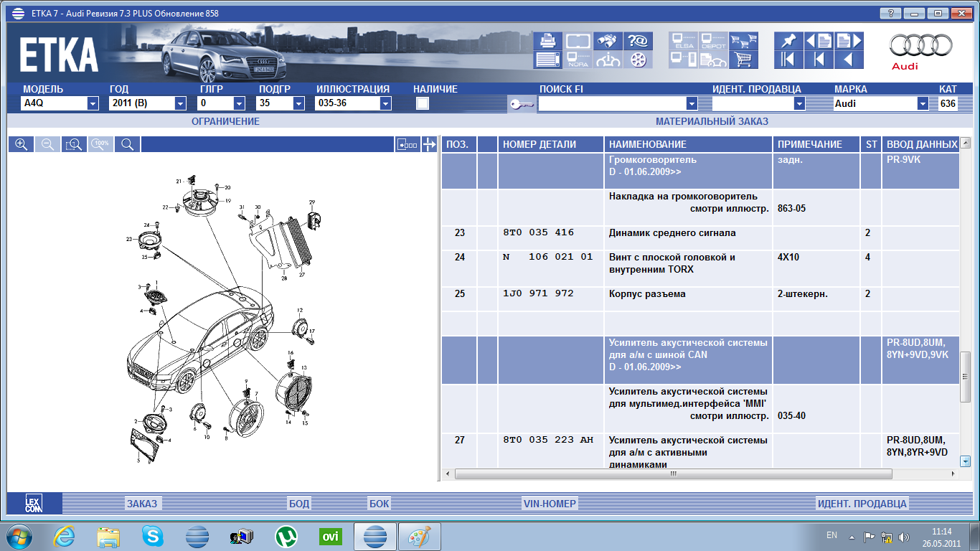Select part number N 106 021 01

coord(548,257)
